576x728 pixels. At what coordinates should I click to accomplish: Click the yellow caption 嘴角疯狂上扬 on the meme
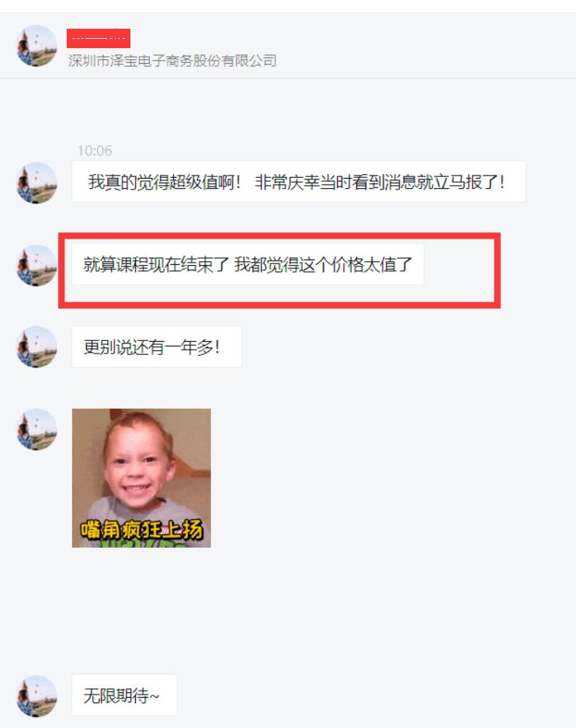[x=141, y=529]
